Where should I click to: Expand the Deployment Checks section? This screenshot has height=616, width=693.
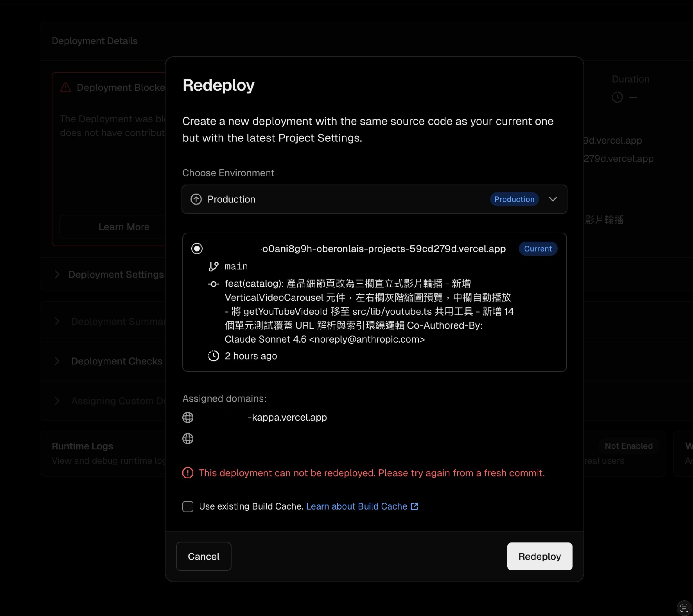pos(57,361)
